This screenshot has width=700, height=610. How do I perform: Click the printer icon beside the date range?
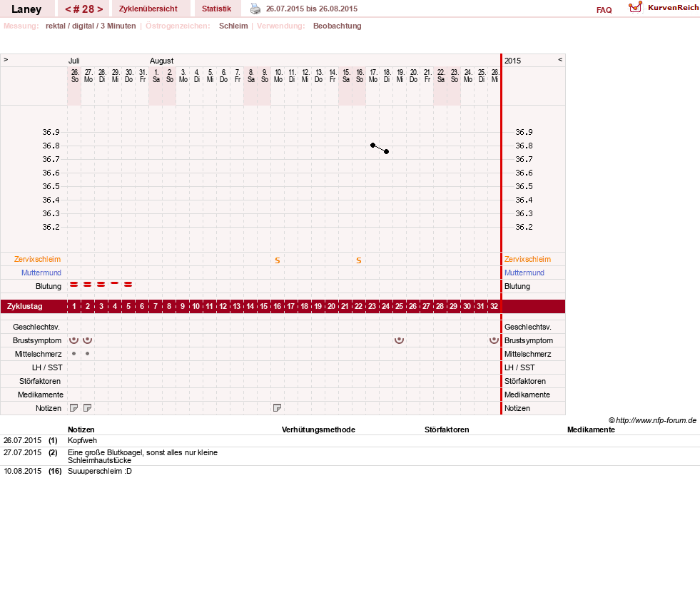tap(255, 9)
